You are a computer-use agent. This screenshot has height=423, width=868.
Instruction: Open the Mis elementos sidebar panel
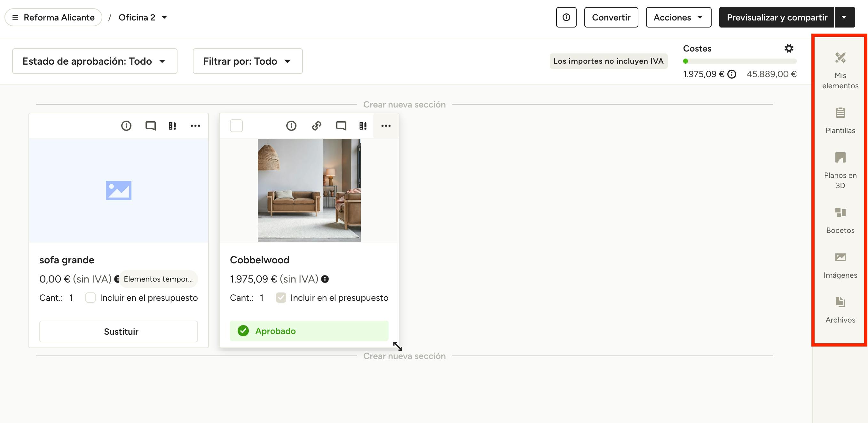point(840,70)
